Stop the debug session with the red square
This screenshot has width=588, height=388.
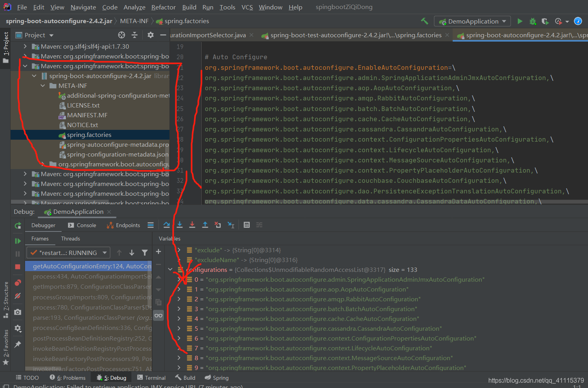click(x=18, y=267)
